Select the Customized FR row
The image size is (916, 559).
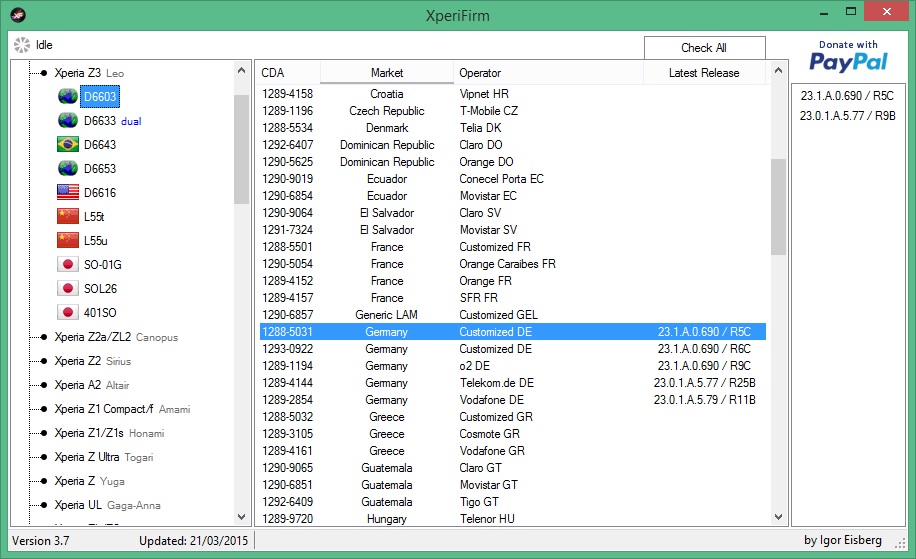(x=512, y=246)
